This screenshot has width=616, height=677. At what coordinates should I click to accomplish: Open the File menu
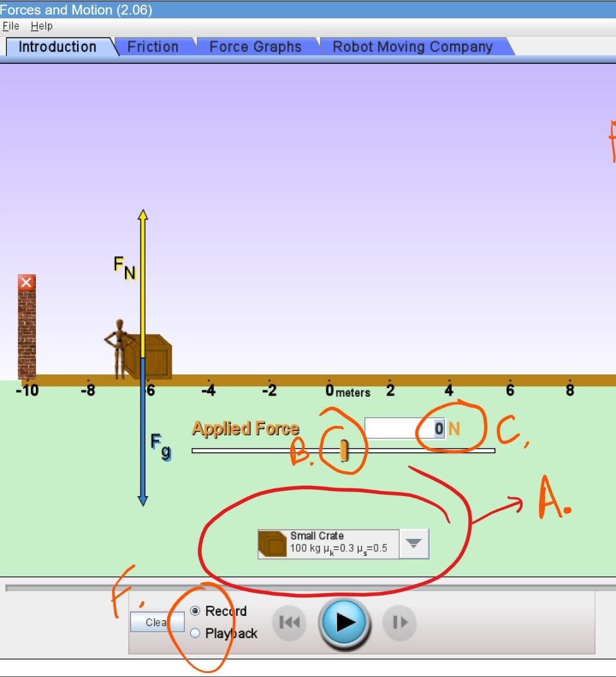coord(10,26)
